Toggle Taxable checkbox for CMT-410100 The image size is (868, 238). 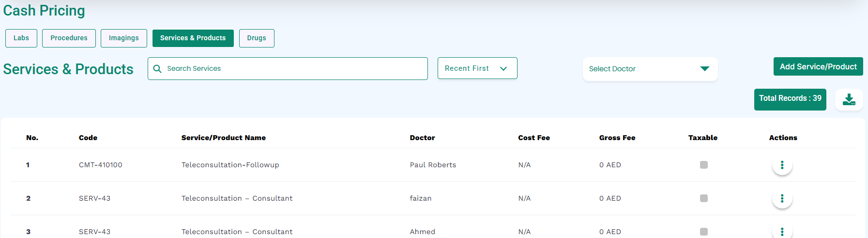tap(704, 165)
